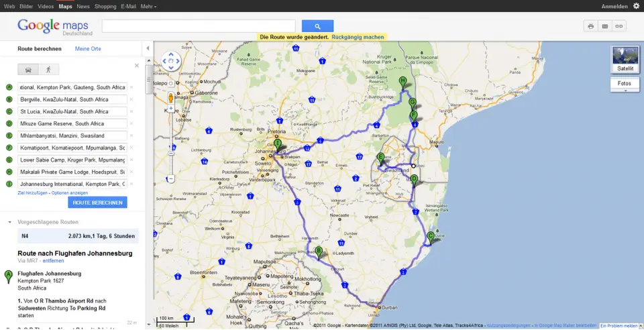The height and width of the screenshot is (330, 644).
Task: Open Web in top bar
Action: click(9, 6)
